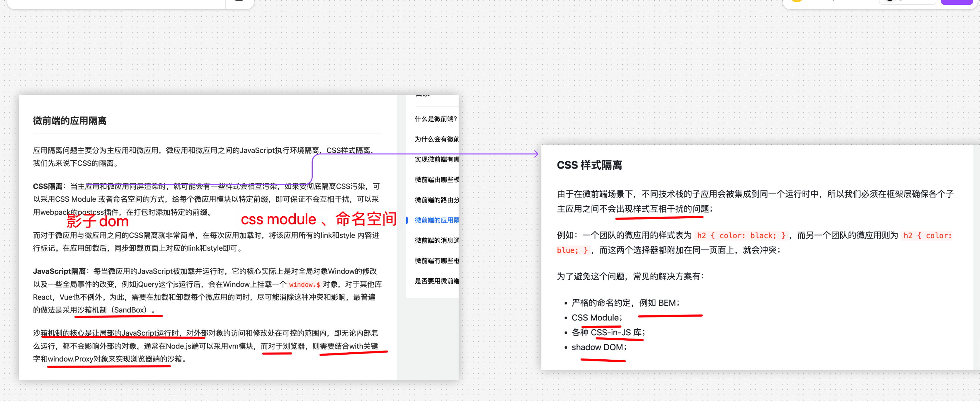This screenshot has width=980, height=401.
Task: Select the right screenshot card titled CSS 样式隔离
Action: (x=760, y=257)
